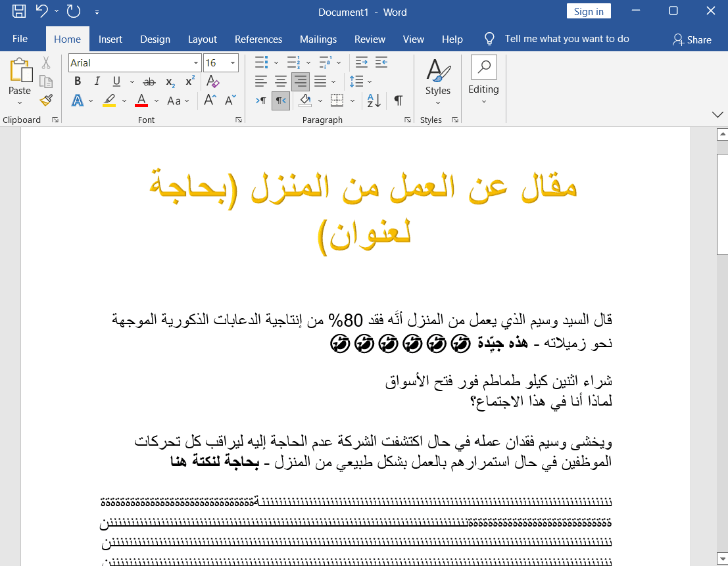728x566 pixels.
Task: Apply Text Effects with the blue A icon
Action: pyautogui.click(x=78, y=100)
